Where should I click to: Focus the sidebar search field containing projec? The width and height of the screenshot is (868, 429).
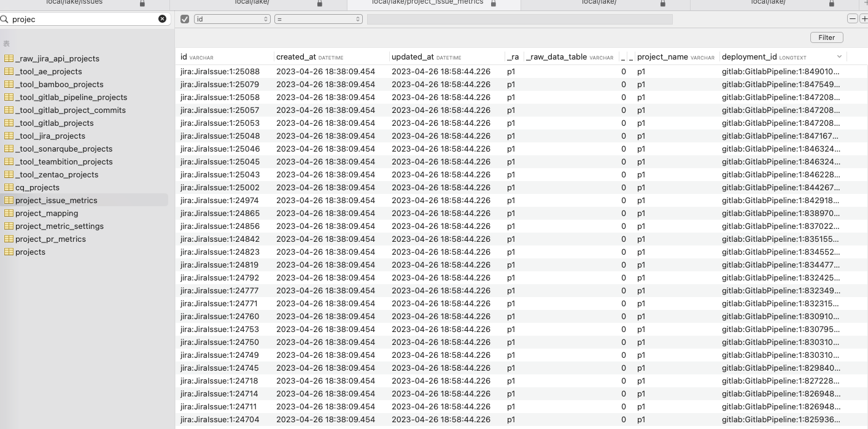coord(84,19)
